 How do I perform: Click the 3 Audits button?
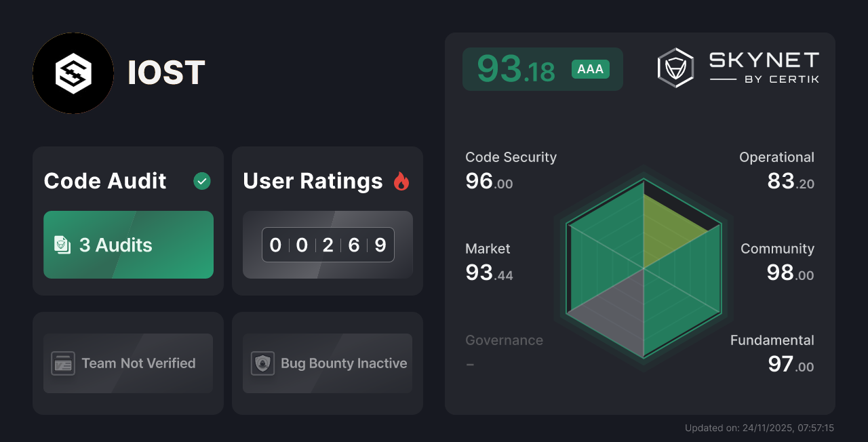coord(128,245)
